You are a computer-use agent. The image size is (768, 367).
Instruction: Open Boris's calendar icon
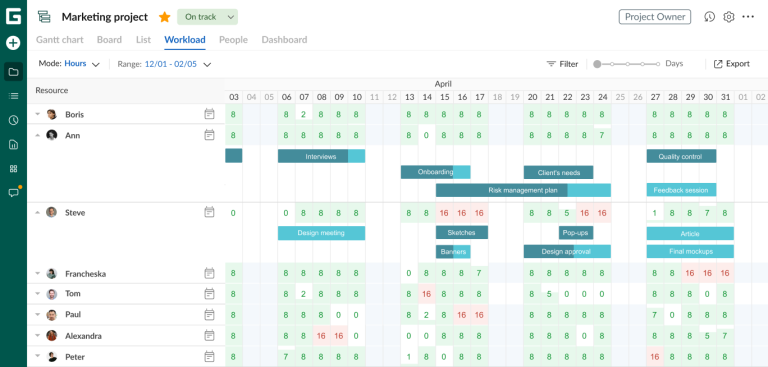coord(209,114)
